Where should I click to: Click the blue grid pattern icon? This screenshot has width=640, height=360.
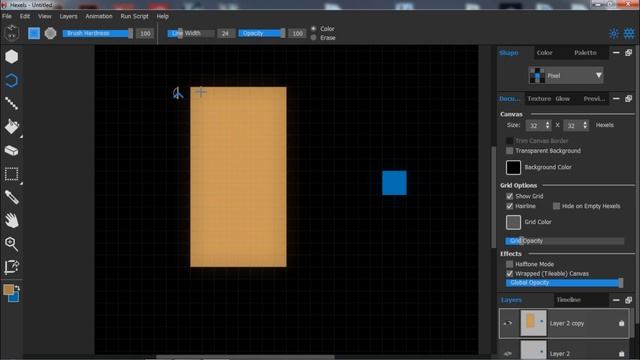tap(629, 33)
